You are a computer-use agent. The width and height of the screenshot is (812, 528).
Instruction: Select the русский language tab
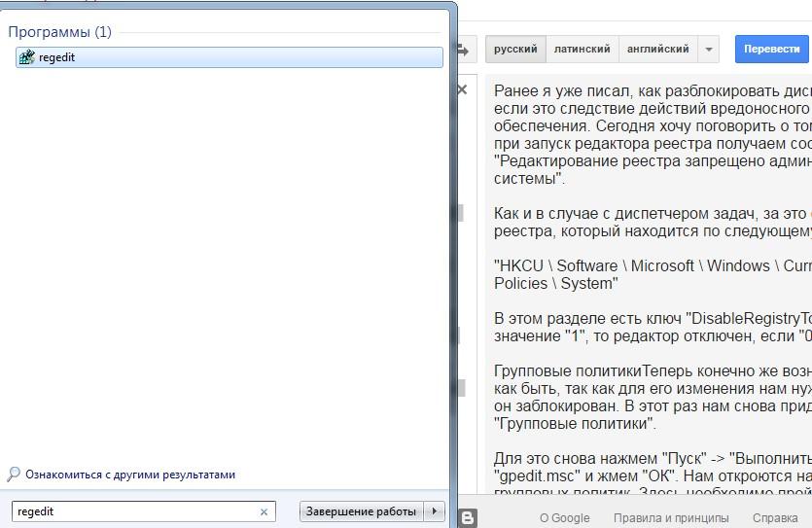pos(515,50)
